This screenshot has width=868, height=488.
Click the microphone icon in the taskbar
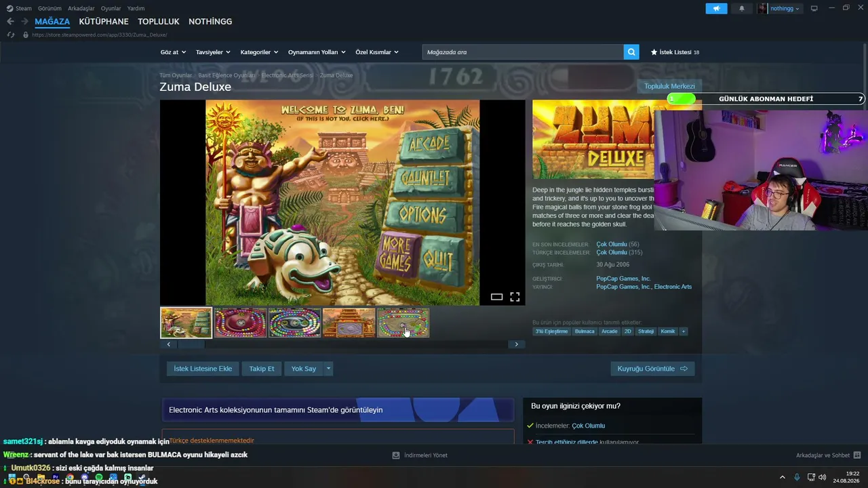[x=797, y=477]
